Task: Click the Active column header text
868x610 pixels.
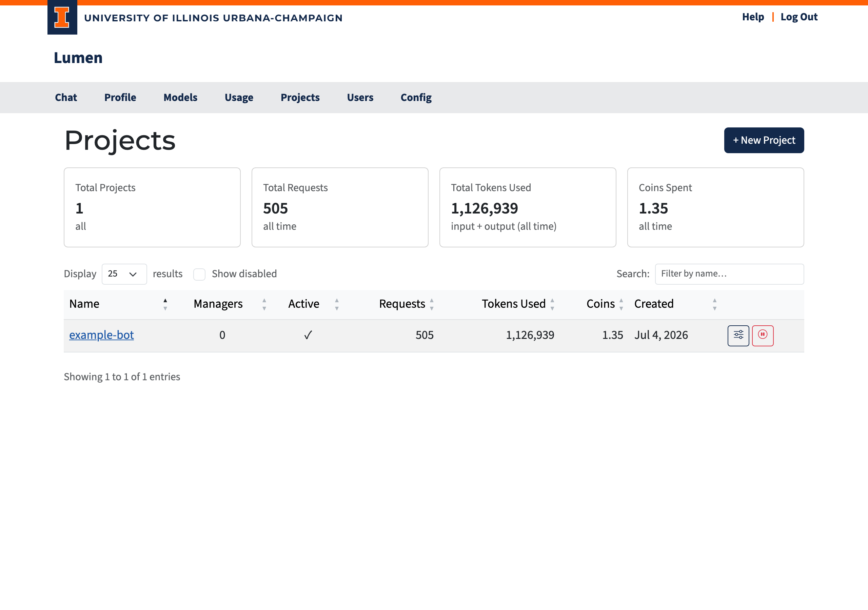Action: [x=303, y=304]
